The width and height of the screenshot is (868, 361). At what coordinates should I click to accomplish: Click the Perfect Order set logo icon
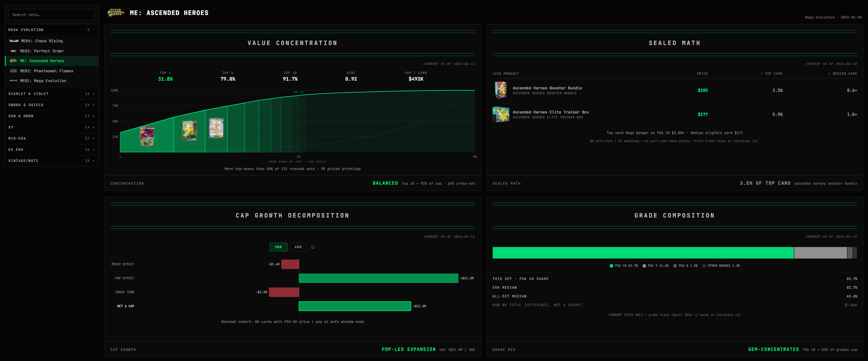tap(14, 51)
